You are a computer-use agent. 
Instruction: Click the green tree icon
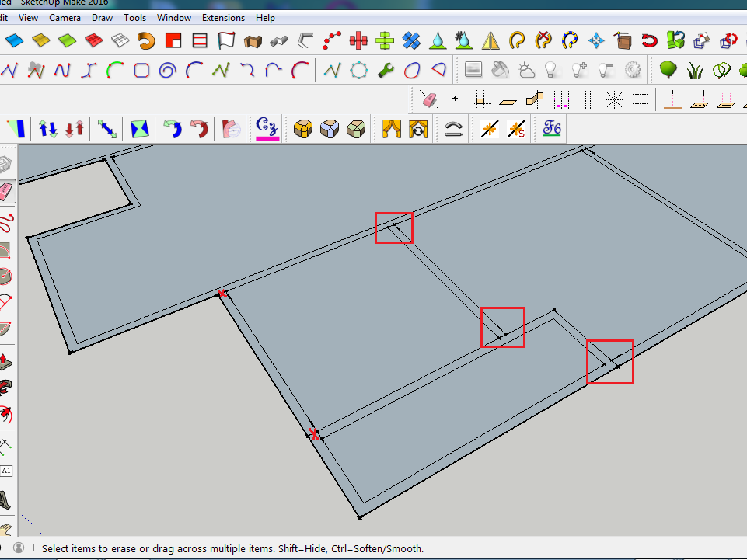[x=668, y=70]
